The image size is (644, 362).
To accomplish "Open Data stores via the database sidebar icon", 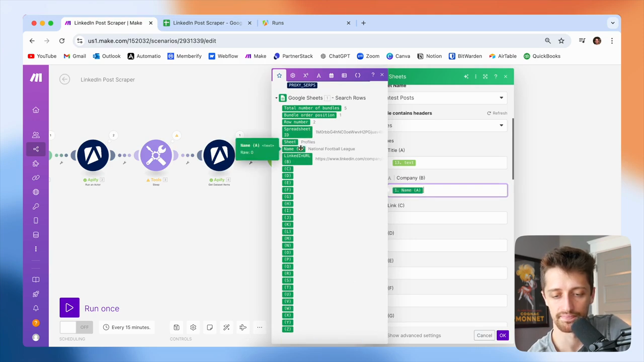I will click(36, 235).
